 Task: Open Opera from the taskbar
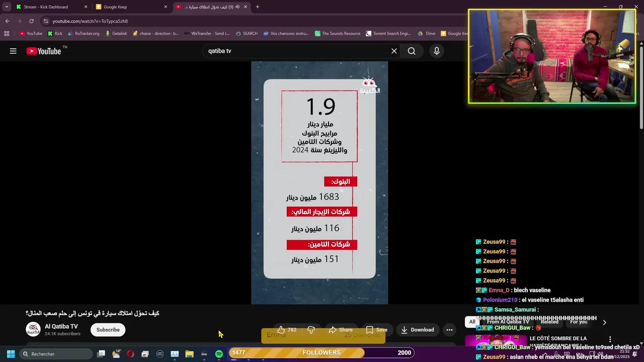tap(130, 354)
